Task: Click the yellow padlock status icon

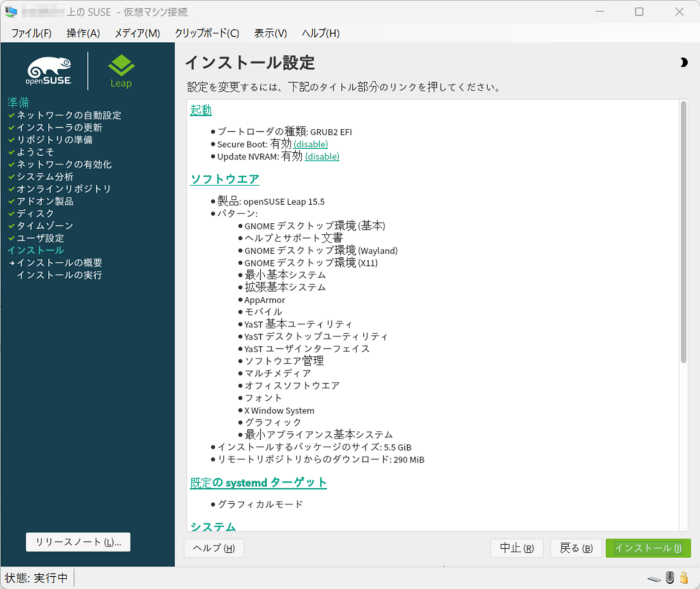Action: tap(684, 577)
